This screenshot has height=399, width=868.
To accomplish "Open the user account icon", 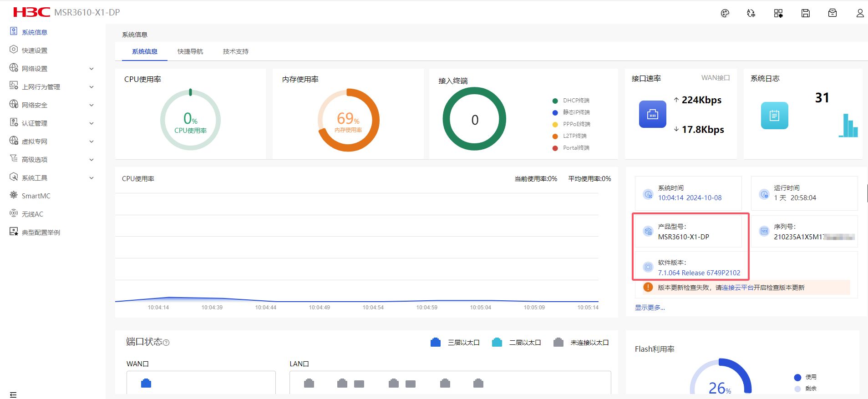I will click(x=860, y=13).
